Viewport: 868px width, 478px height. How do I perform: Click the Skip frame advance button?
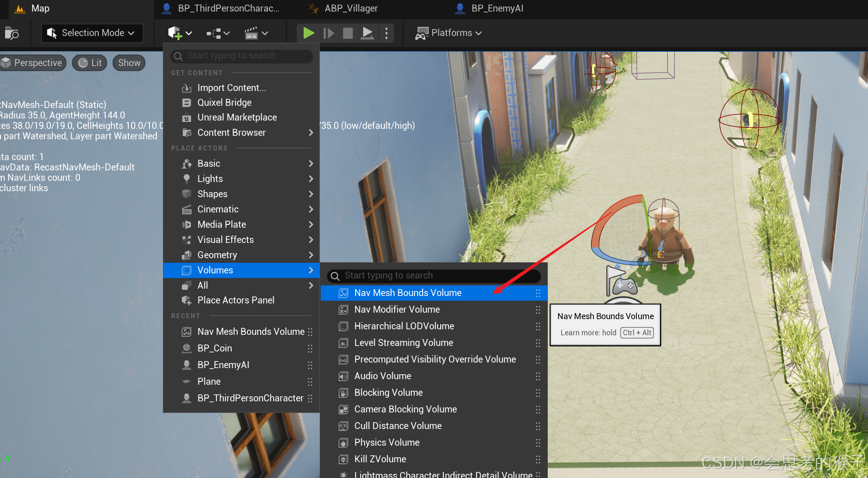tap(329, 33)
